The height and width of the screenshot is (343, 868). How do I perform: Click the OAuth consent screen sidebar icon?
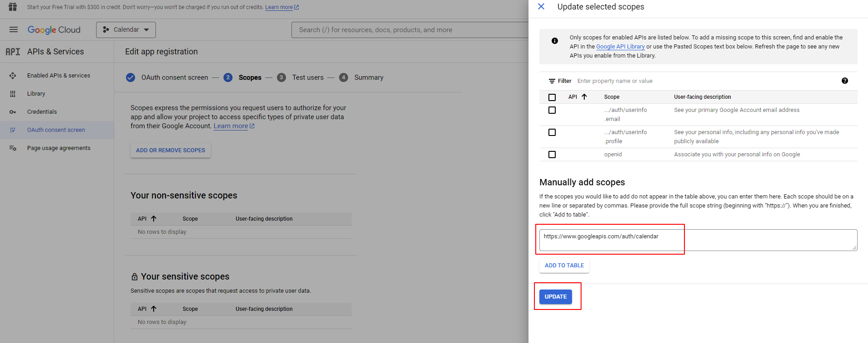[13, 130]
